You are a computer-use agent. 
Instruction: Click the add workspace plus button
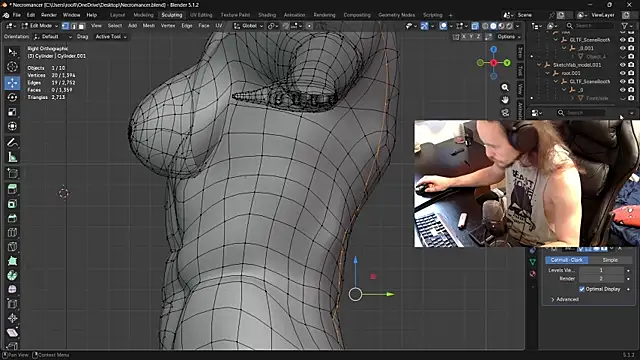(451, 15)
